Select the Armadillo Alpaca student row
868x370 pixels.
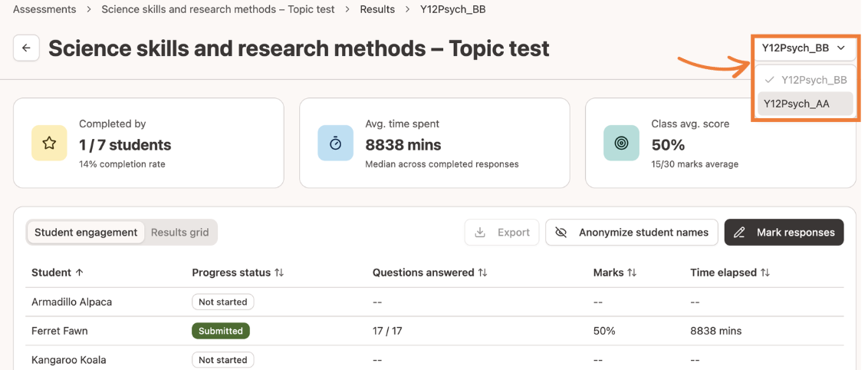[x=435, y=302]
